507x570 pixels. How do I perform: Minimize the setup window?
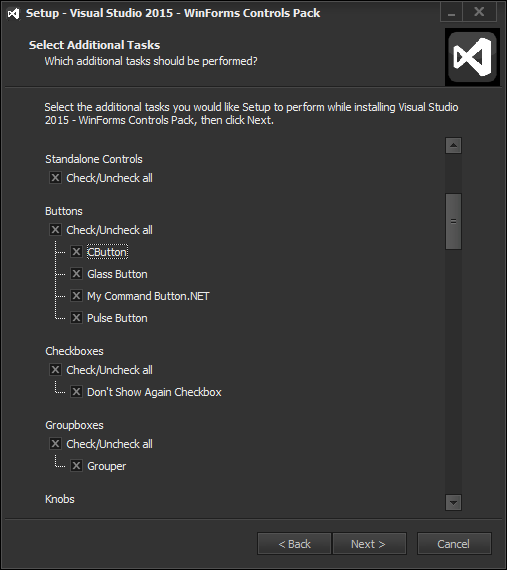[451, 13]
